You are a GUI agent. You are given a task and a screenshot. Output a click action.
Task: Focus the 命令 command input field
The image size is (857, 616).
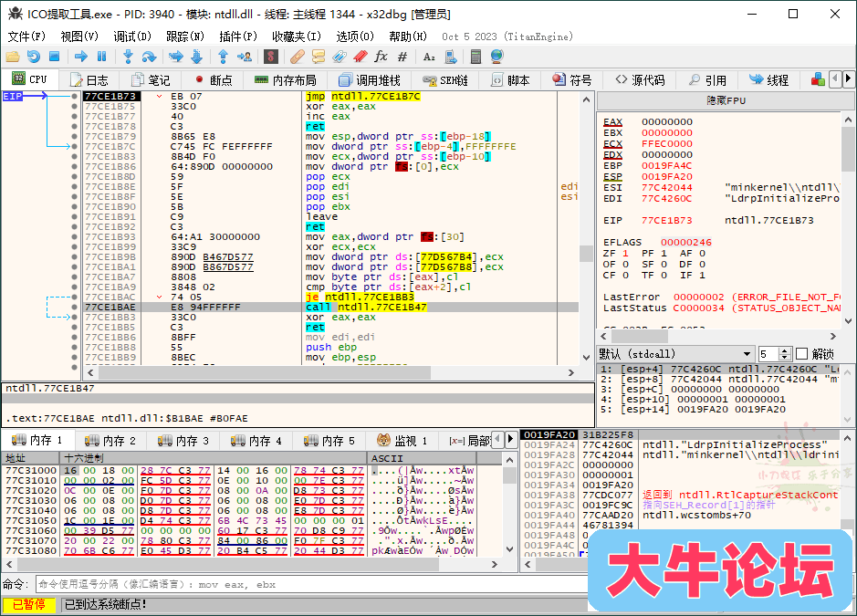[311, 584]
